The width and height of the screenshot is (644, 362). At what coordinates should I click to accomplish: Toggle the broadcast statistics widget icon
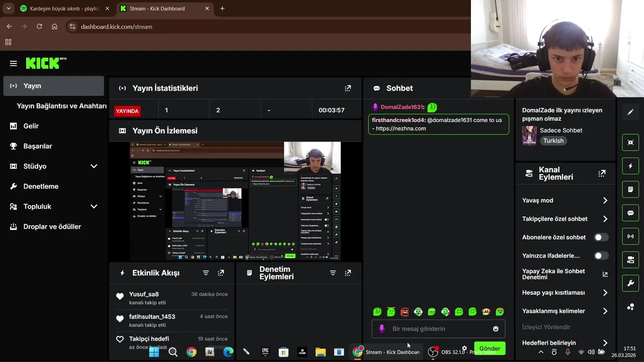tap(630, 236)
